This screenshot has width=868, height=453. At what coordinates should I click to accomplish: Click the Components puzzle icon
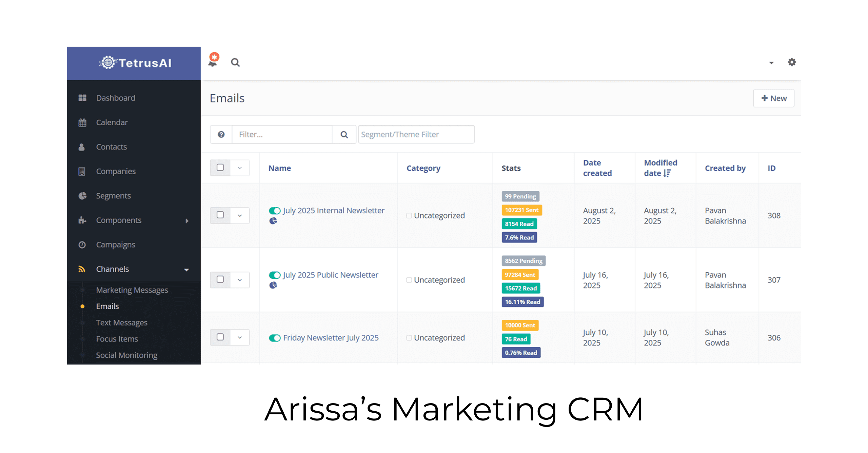click(x=82, y=220)
